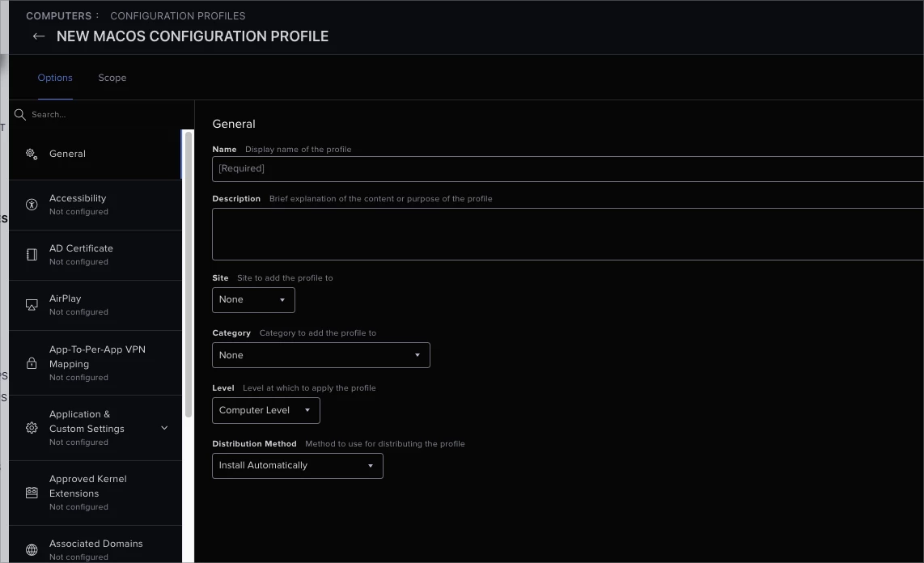Click the Distribution Method label

[254, 443]
